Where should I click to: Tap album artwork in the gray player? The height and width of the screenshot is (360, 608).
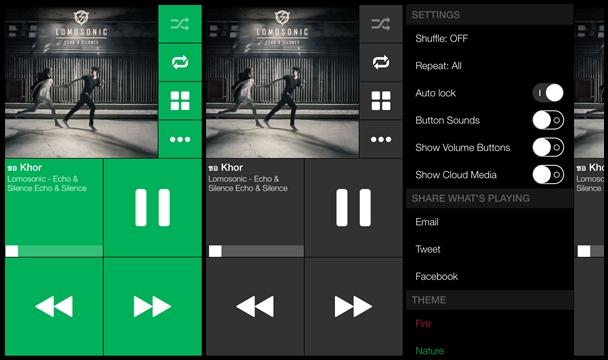coord(282,81)
